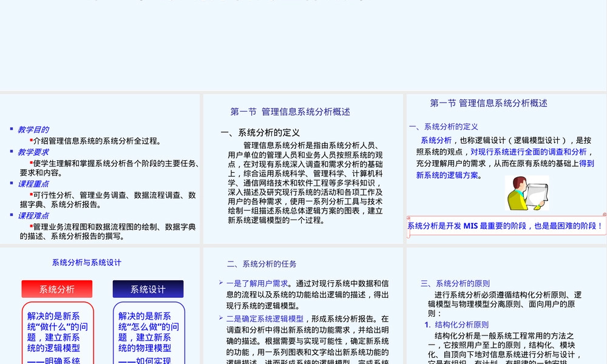Open the slide with the man reading clipart
The width and height of the screenshot is (607, 364).
click(507, 169)
